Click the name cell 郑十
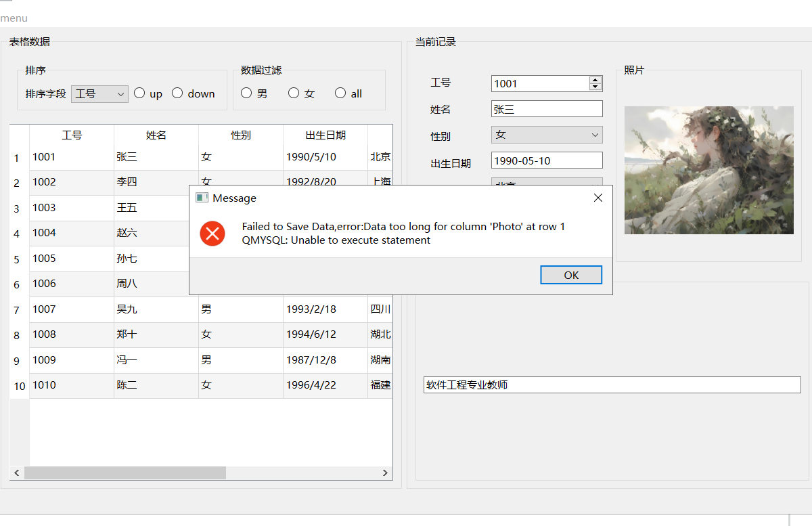Image resolution: width=812 pixels, height=526 pixels. [x=156, y=334]
